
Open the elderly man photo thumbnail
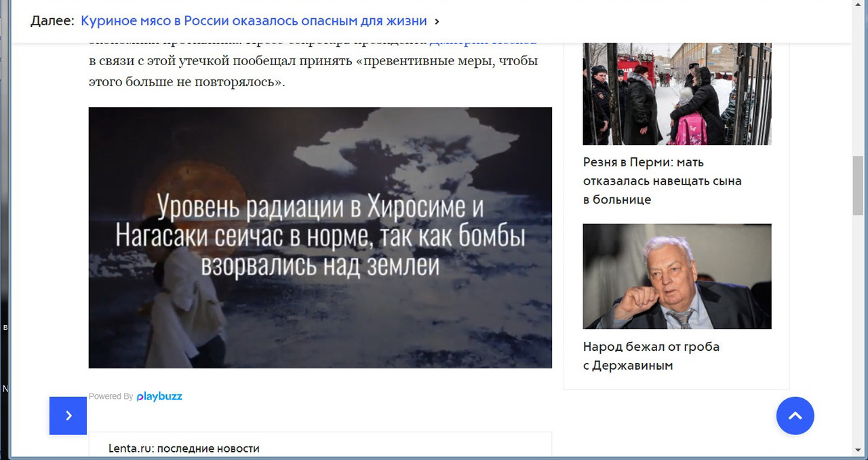click(x=677, y=276)
